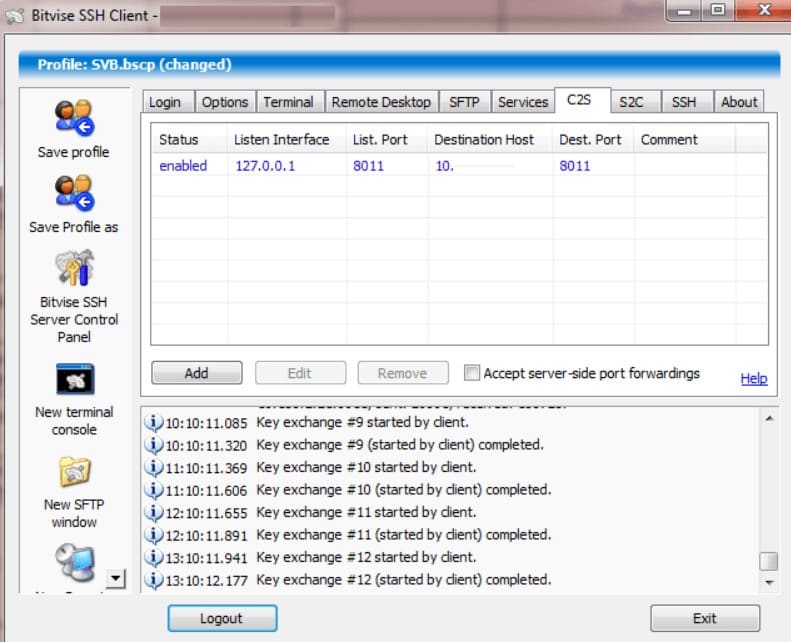
Task: Click the log scrollbar thumb
Action: click(769, 561)
